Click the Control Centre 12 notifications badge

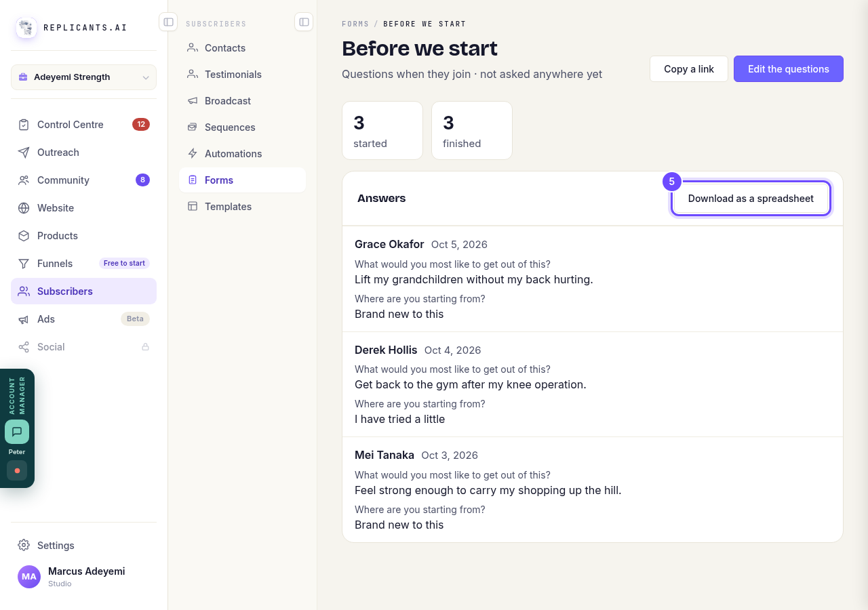coord(141,125)
